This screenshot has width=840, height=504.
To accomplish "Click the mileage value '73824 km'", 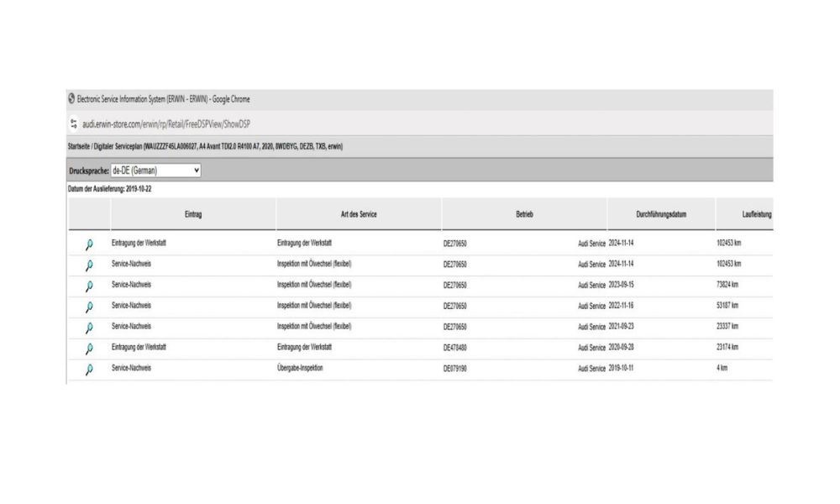I will pyautogui.click(x=727, y=285).
